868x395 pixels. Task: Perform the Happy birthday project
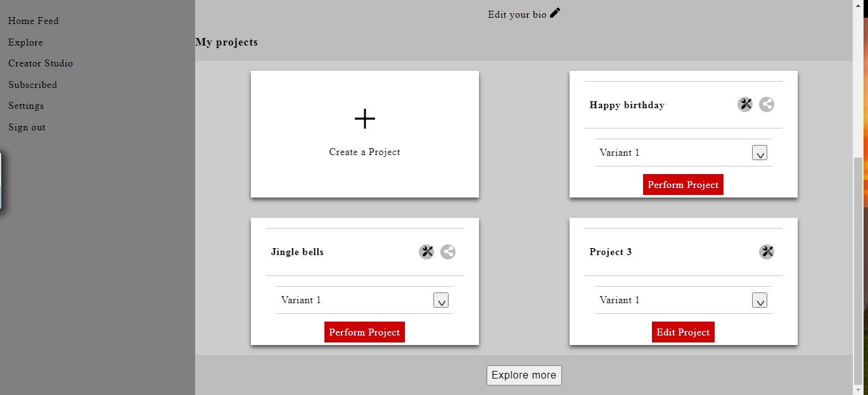tap(683, 185)
